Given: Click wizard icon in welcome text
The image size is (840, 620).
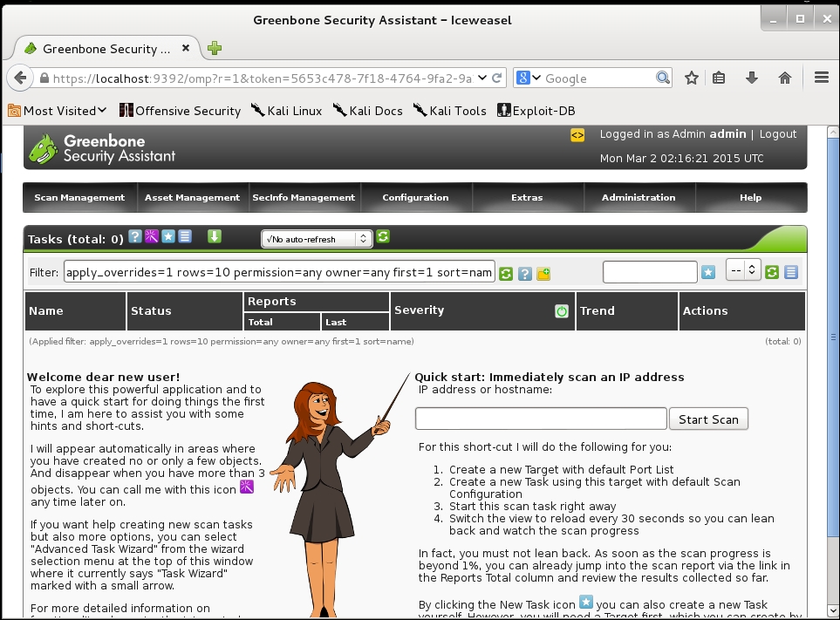Looking at the screenshot, I should click(247, 487).
